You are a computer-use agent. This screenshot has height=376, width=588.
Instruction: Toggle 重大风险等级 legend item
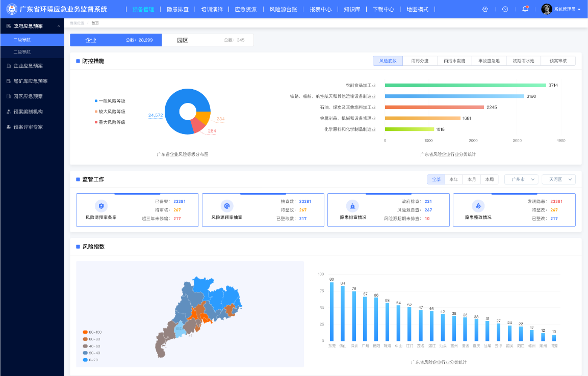[110, 122]
